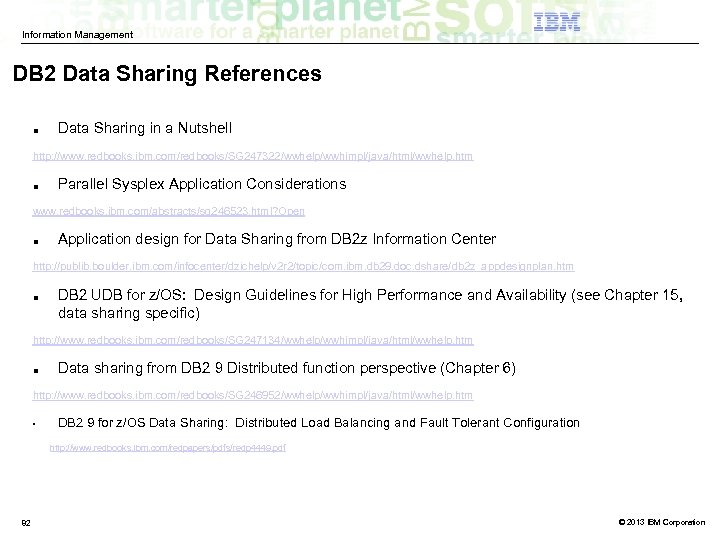Open the SG247134 redbooks link

253,340
